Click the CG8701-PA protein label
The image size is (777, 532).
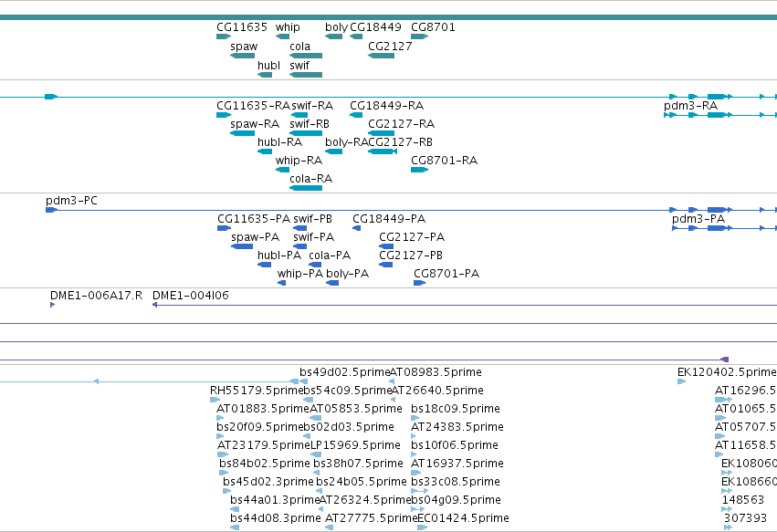tap(446, 274)
